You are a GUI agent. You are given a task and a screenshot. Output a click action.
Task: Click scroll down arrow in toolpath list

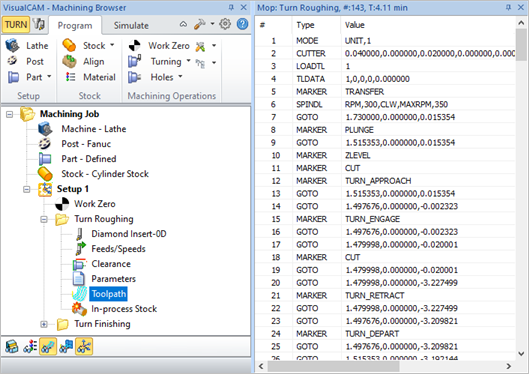pyautogui.click(x=521, y=354)
